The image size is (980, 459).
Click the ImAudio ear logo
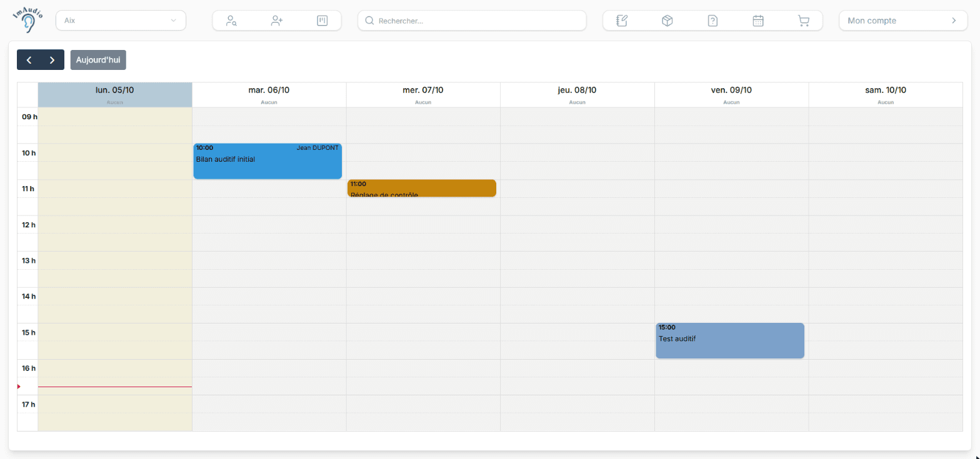point(28,21)
